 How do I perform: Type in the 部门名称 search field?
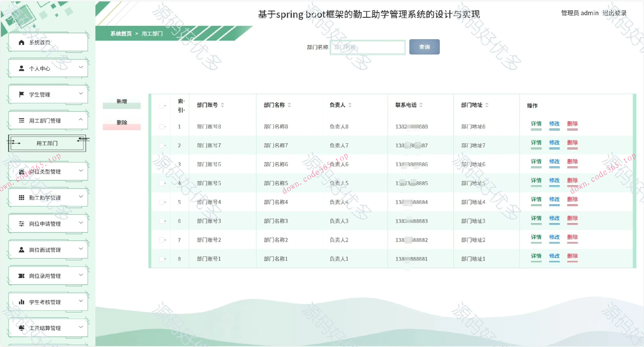[367, 47]
